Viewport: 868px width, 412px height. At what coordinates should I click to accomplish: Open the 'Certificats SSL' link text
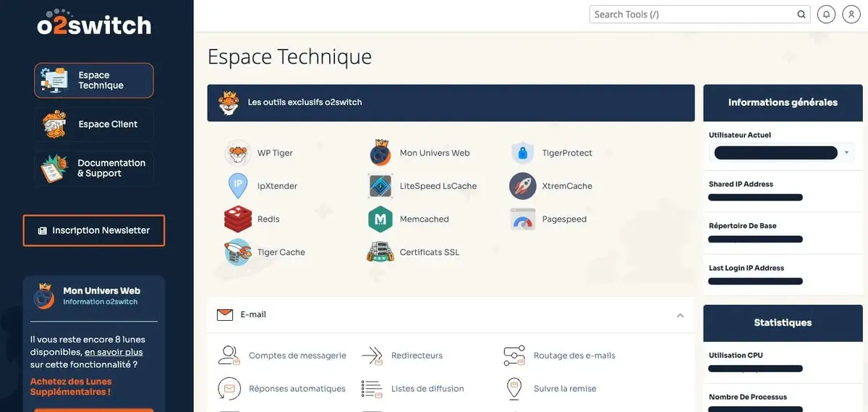tap(430, 252)
